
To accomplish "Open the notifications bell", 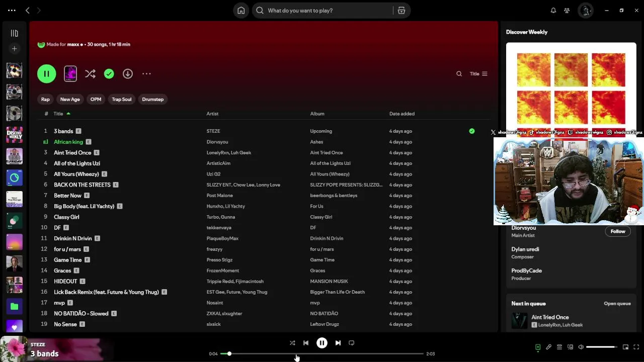I will tap(553, 11).
